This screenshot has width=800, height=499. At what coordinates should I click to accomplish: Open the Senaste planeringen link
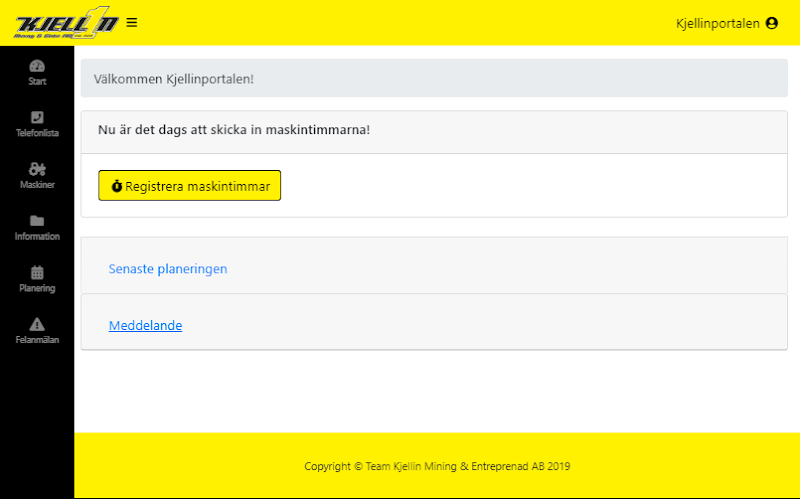[x=168, y=269]
